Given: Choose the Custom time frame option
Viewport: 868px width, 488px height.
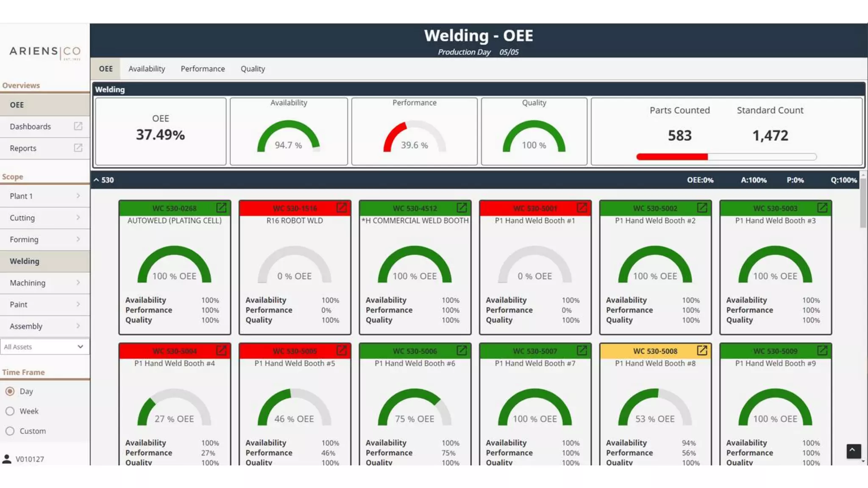Looking at the screenshot, I should 10,431.
